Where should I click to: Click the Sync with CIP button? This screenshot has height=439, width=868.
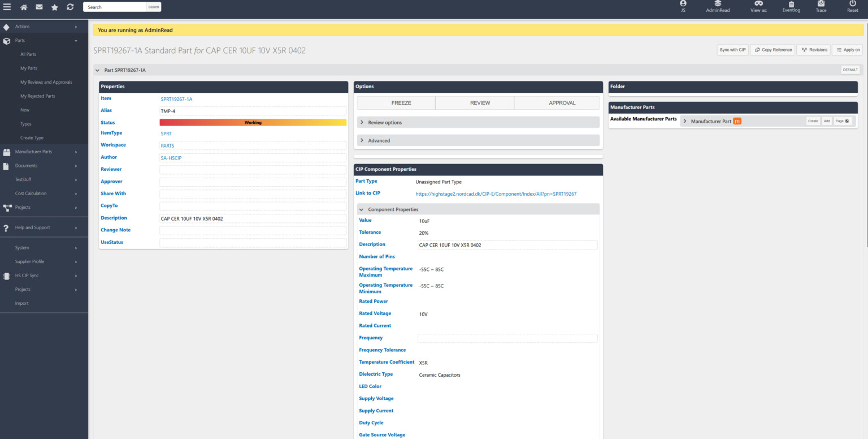coord(732,50)
